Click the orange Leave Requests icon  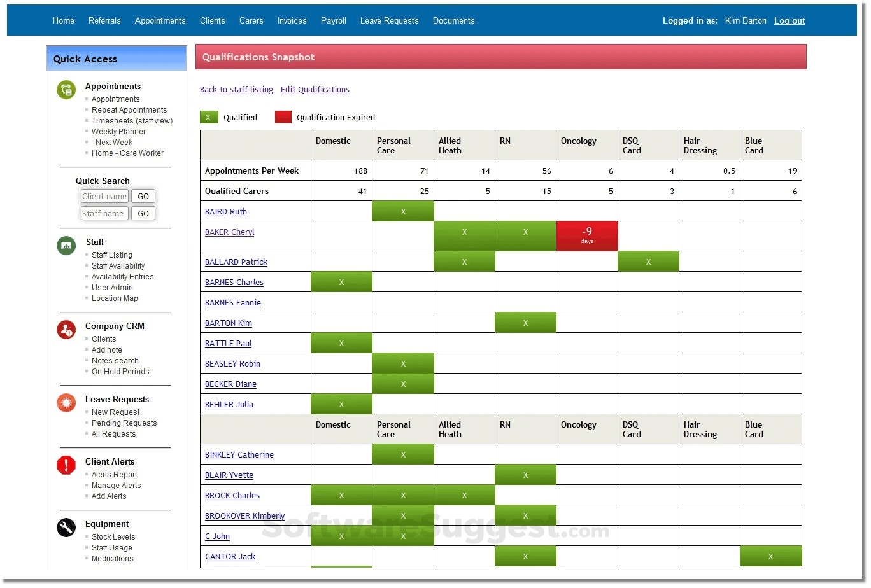tap(66, 403)
